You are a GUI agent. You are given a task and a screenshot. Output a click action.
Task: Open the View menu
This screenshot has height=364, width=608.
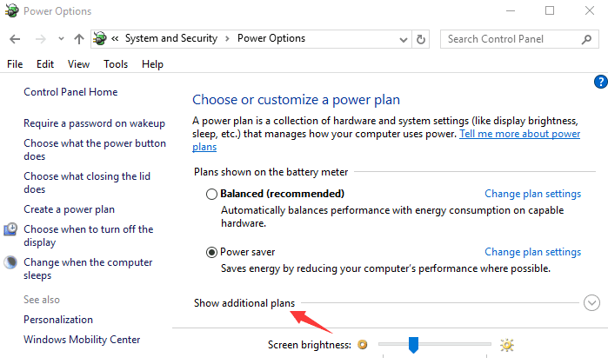tap(78, 64)
